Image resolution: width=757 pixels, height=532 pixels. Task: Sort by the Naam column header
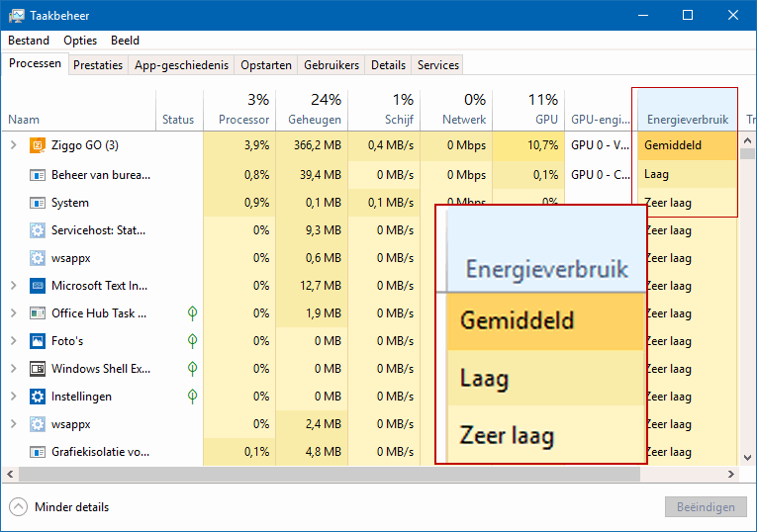[x=79, y=111]
